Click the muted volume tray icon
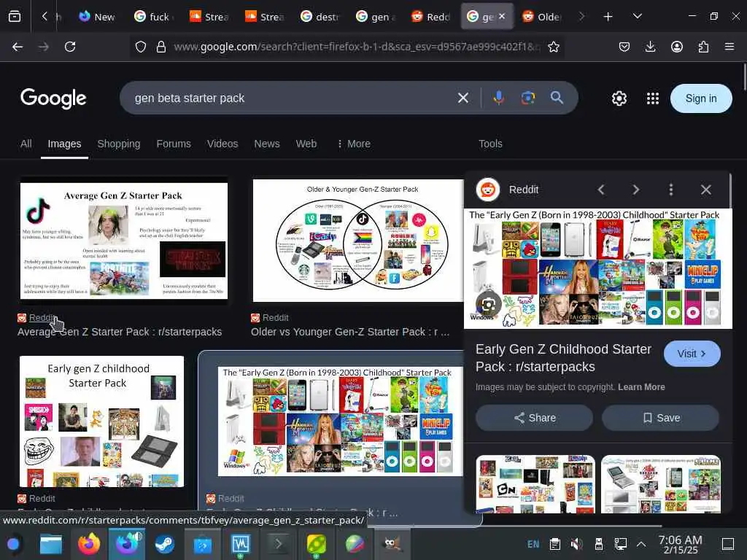The image size is (747, 560). (x=576, y=544)
